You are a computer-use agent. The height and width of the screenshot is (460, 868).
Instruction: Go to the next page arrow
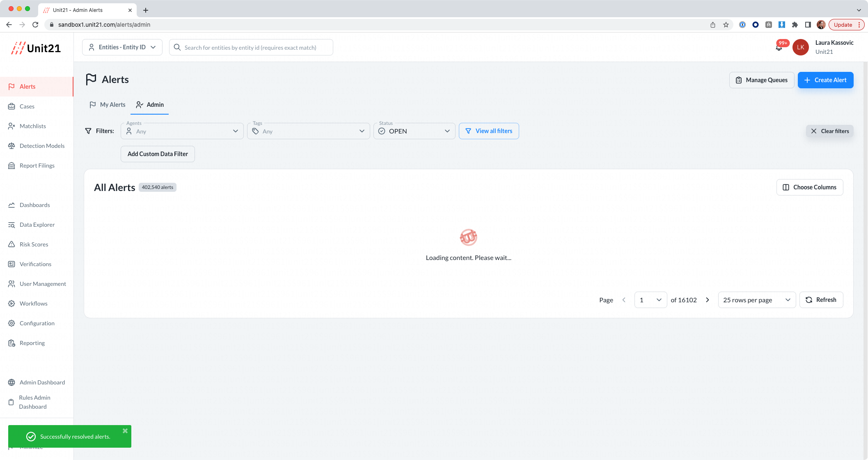tap(708, 300)
